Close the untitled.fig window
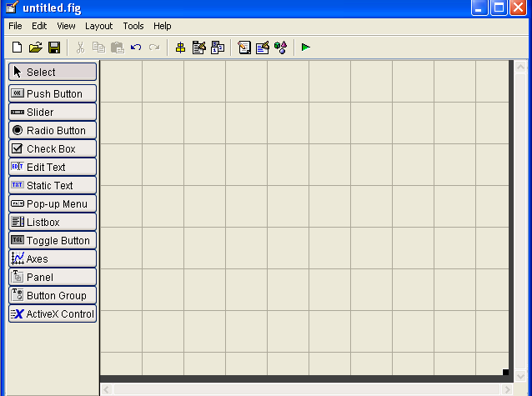Screen dimensions: 532x396 coord(518,8)
